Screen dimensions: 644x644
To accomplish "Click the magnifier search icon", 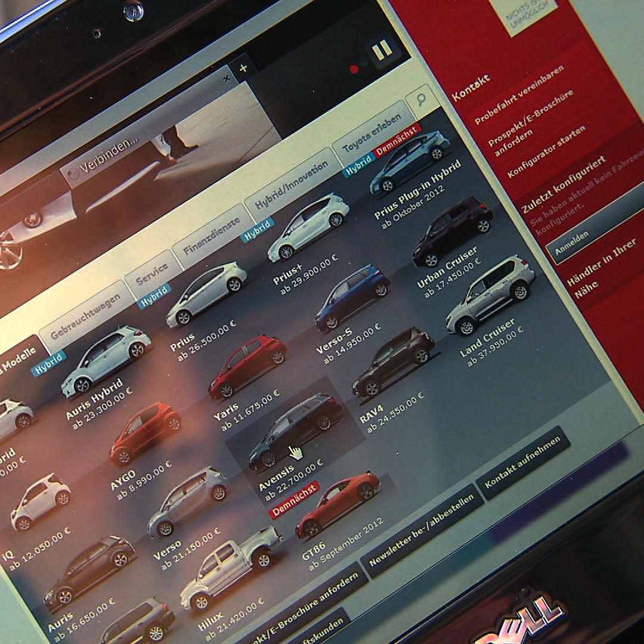I will (422, 100).
